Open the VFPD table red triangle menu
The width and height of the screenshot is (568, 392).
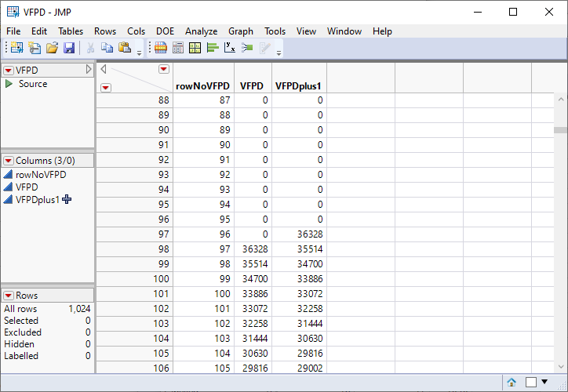click(x=8, y=70)
